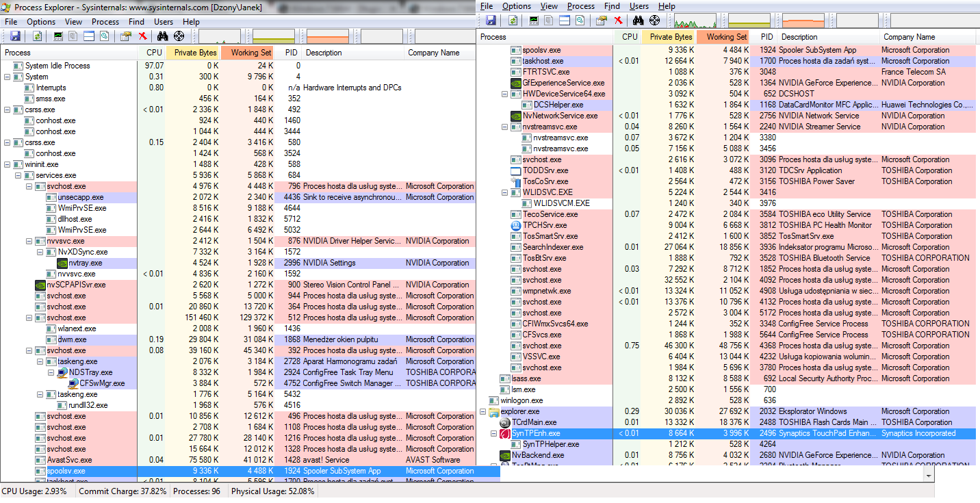Viewport: 980px width, 503px height.
Task: Open System Information from right window toolbar
Action: (534, 21)
